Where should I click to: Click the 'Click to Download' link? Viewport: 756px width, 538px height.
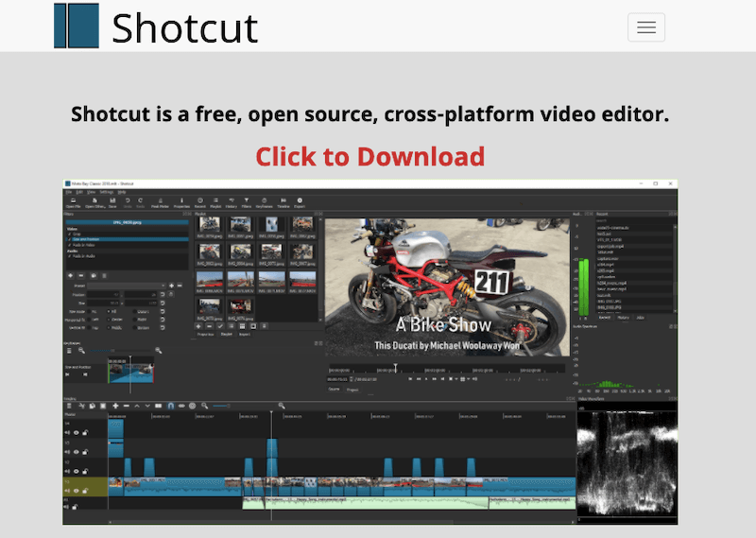[x=369, y=156]
